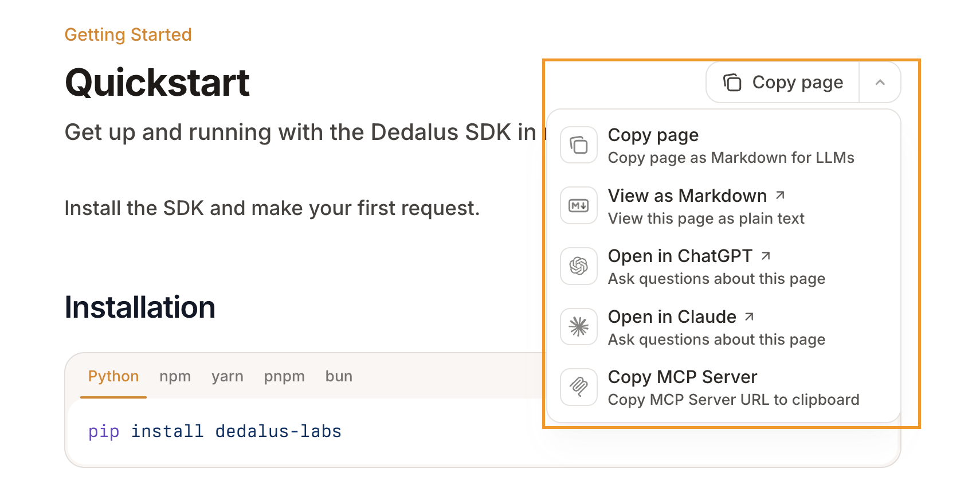Switch to the npm tab
Screen dimensions: 980x484
pos(175,376)
